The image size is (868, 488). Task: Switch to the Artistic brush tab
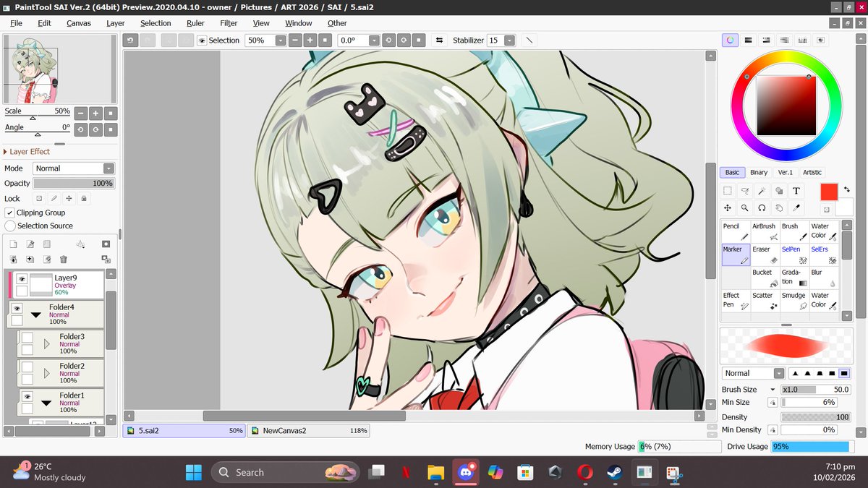[812, 172]
